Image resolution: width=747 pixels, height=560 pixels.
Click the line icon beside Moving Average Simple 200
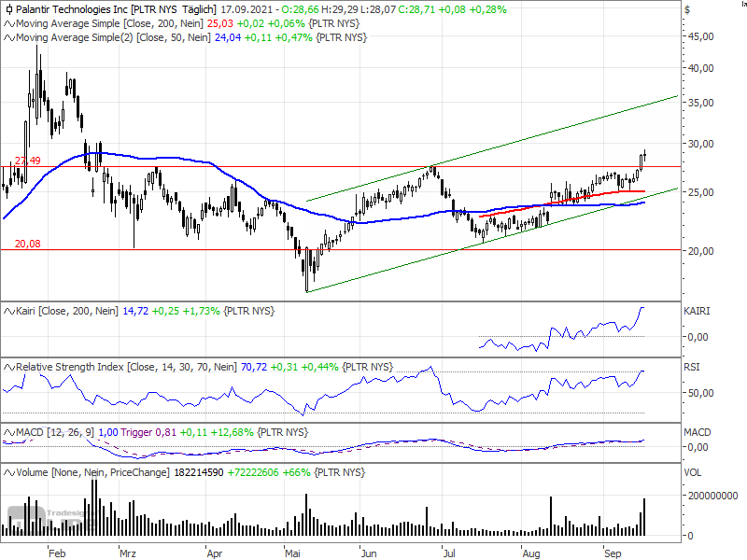click(x=9, y=24)
